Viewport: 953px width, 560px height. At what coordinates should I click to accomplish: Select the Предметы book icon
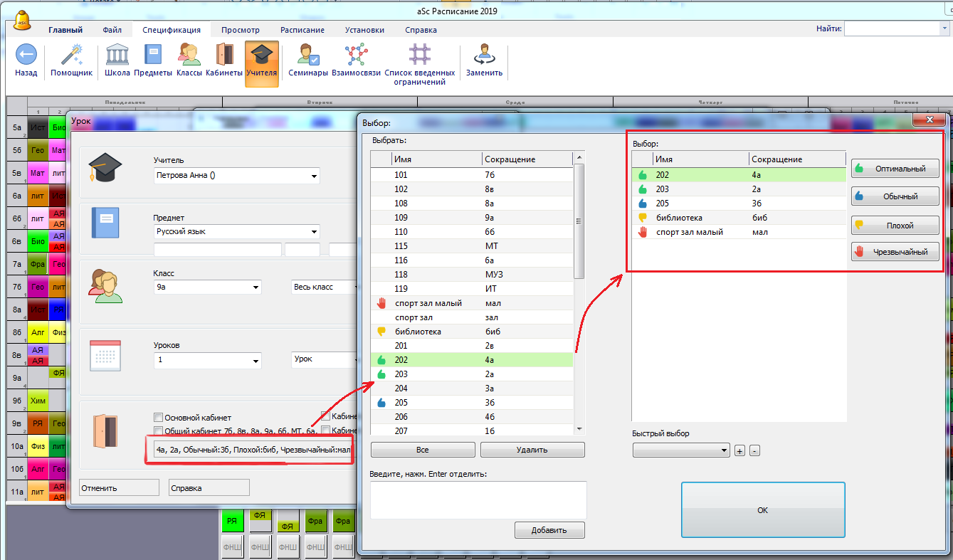click(x=153, y=56)
